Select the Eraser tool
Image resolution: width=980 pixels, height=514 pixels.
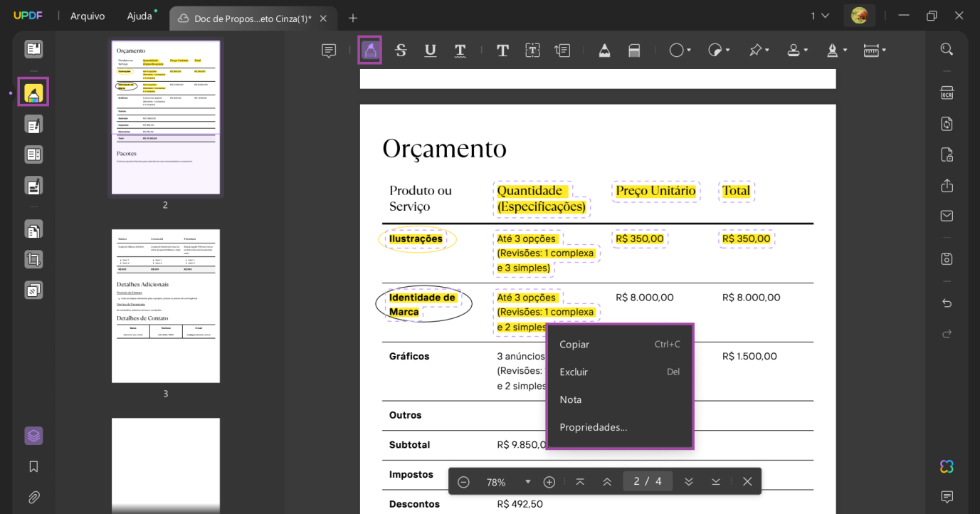coord(634,50)
